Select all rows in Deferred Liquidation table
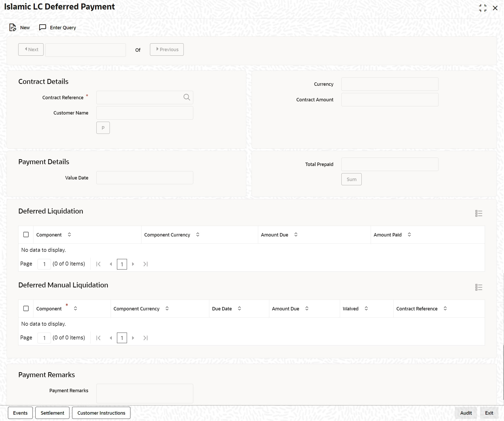Screen dimensions: 504x421 coord(26,234)
